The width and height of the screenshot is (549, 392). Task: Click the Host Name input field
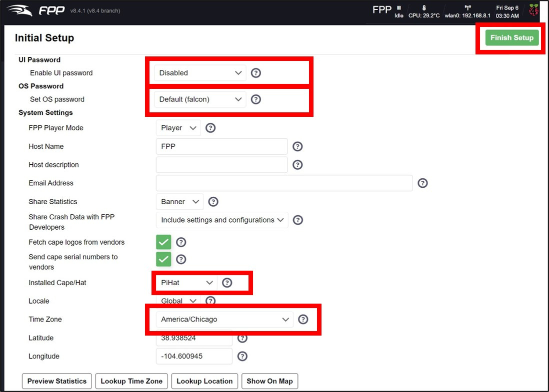(x=222, y=146)
